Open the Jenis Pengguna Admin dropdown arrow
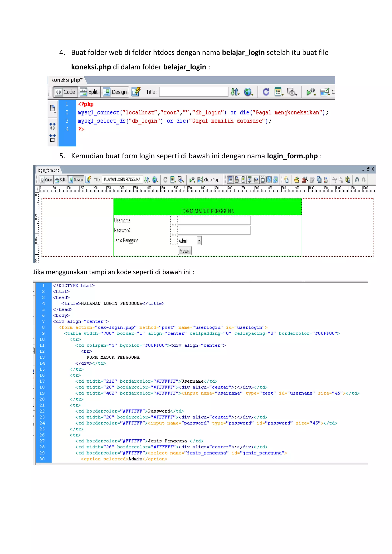The height and width of the screenshot is (554, 392). 199,241
